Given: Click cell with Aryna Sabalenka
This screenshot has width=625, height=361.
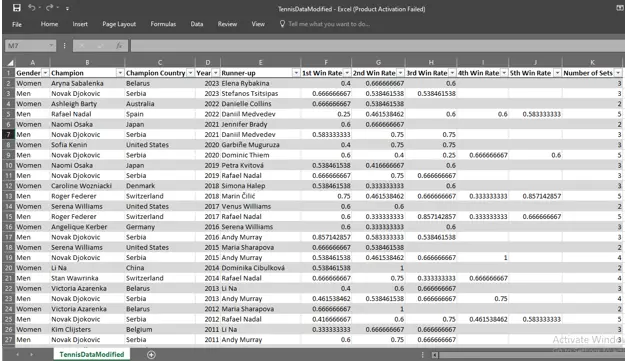Looking at the screenshot, I should [x=87, y=83].
